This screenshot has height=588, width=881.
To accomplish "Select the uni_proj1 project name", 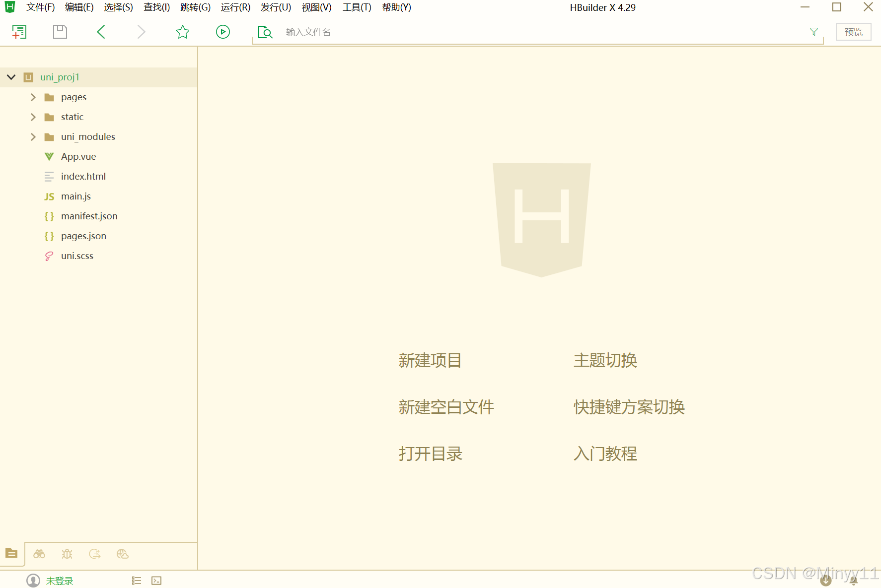I will pyautogui.click(x=60, y=77).
